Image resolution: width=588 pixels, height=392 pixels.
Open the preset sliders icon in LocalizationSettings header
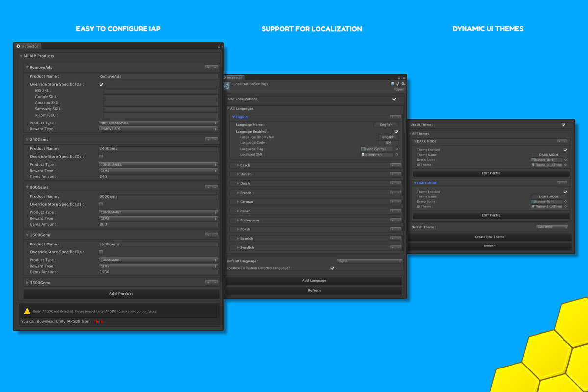398,84
